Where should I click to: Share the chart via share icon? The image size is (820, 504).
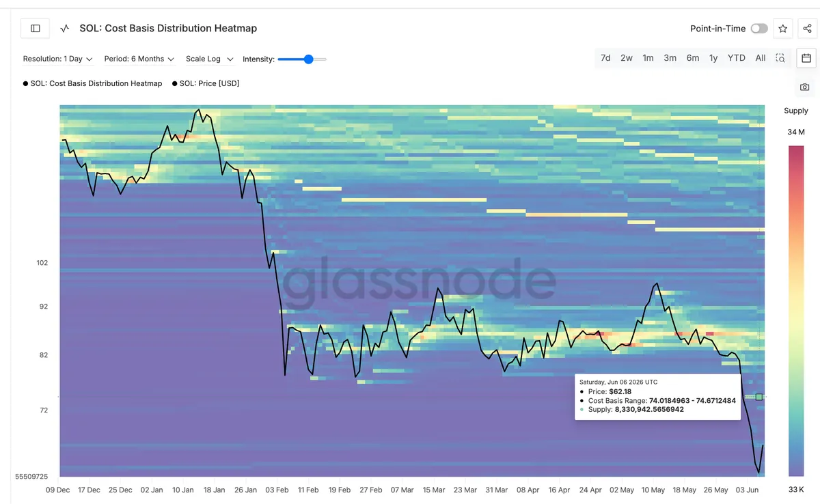pyautogui.click(x=807, y=29)
